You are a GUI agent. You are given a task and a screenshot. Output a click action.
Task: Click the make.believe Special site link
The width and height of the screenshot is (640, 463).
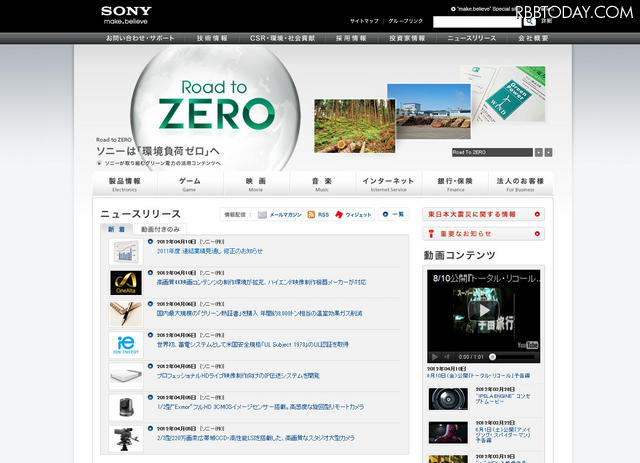point(483,9)
